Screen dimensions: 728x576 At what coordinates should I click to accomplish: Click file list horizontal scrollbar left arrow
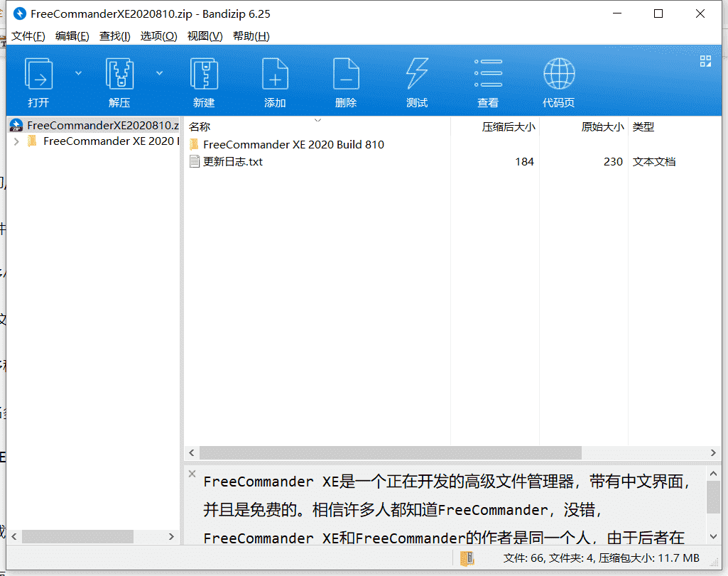[192, 452]
